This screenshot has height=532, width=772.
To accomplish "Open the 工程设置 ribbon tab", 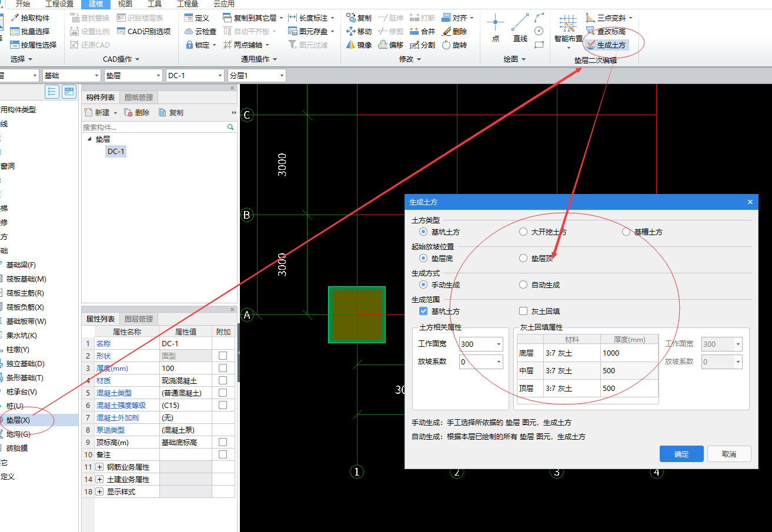I will click(x=59, y=4).
